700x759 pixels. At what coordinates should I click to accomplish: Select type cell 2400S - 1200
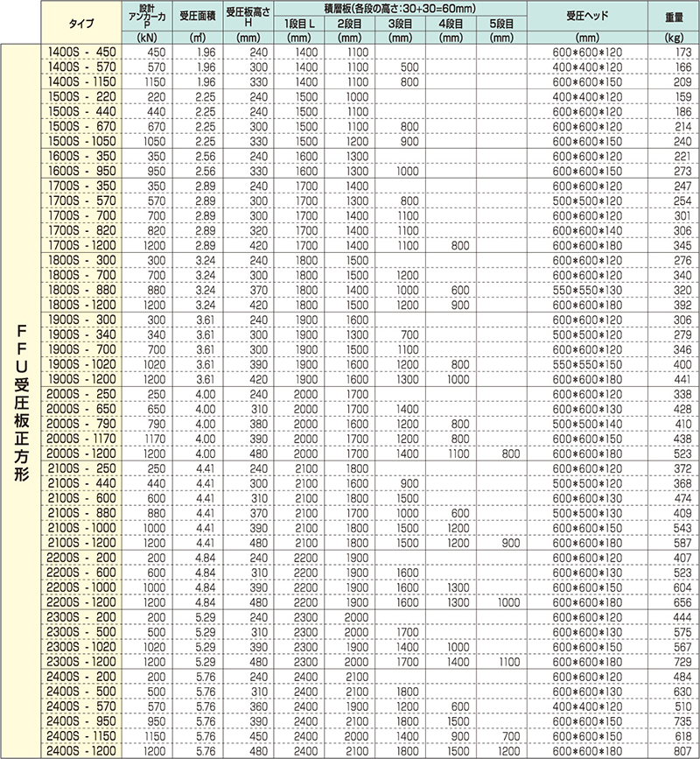click(80, 751)
